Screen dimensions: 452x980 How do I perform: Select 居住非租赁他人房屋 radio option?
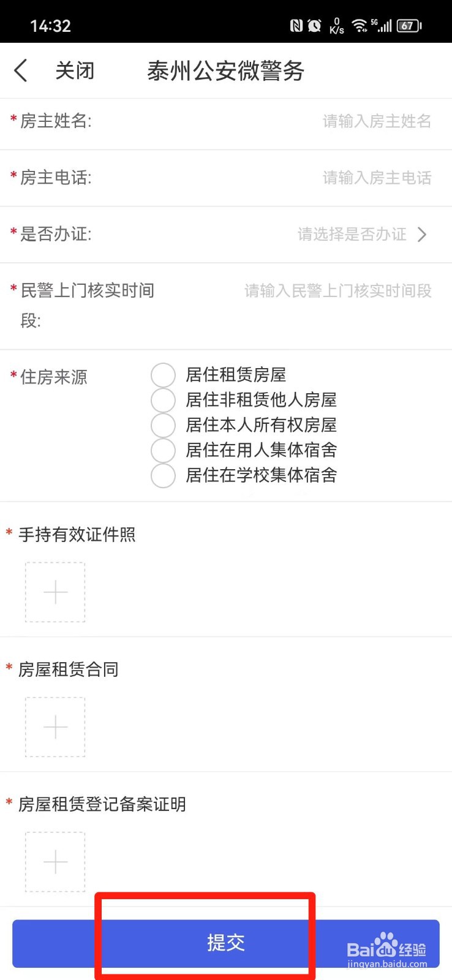pos(164,400)
